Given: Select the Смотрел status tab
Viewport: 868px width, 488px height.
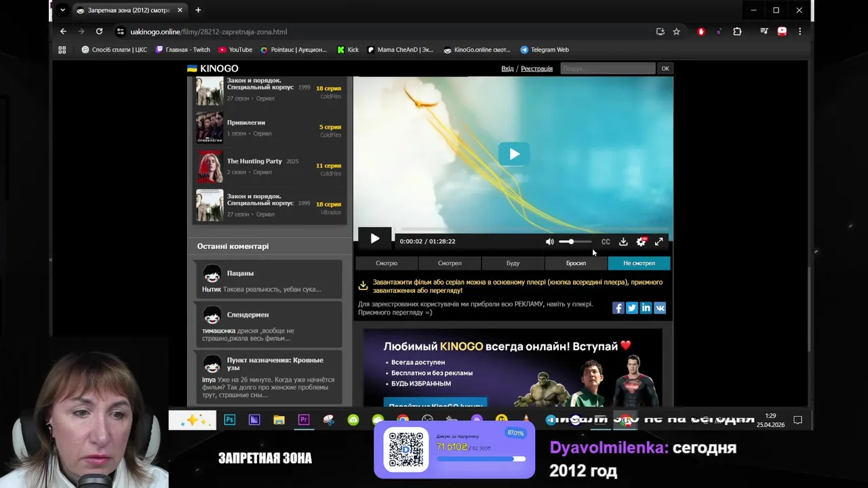Looking at the screenshot, I should [450, 263].
